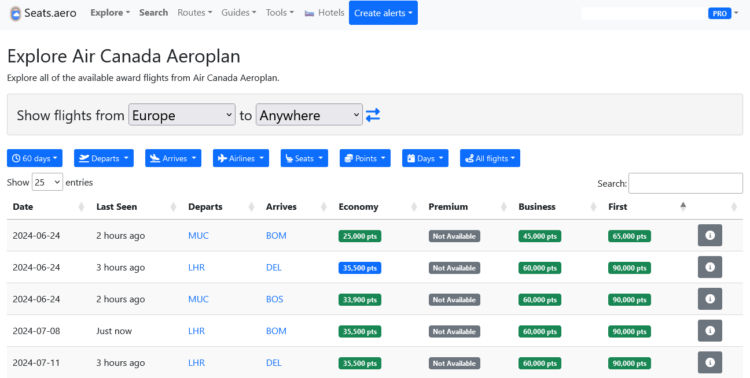Sort table by Date column
The width and height of the screenshot is (750, 378).
click(48, 207)
